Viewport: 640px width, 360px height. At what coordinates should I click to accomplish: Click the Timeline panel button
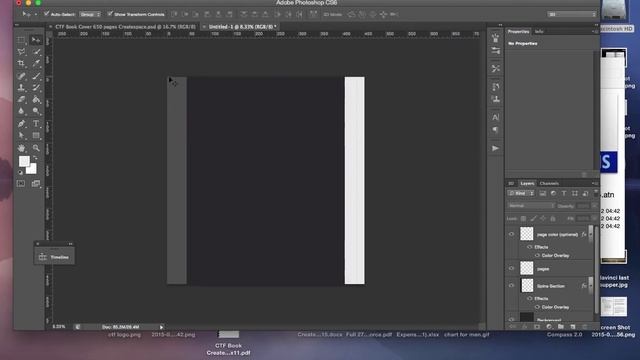pos(54,257)
